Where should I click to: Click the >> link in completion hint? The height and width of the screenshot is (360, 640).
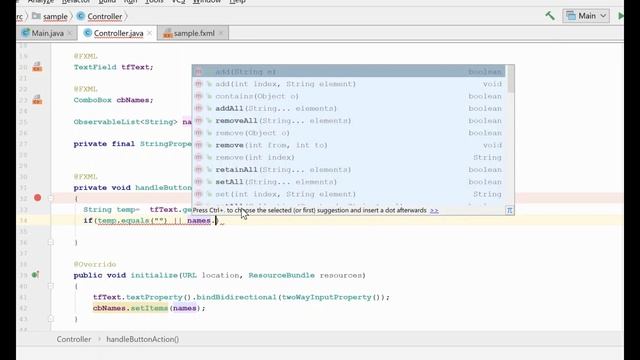[434, 211]
